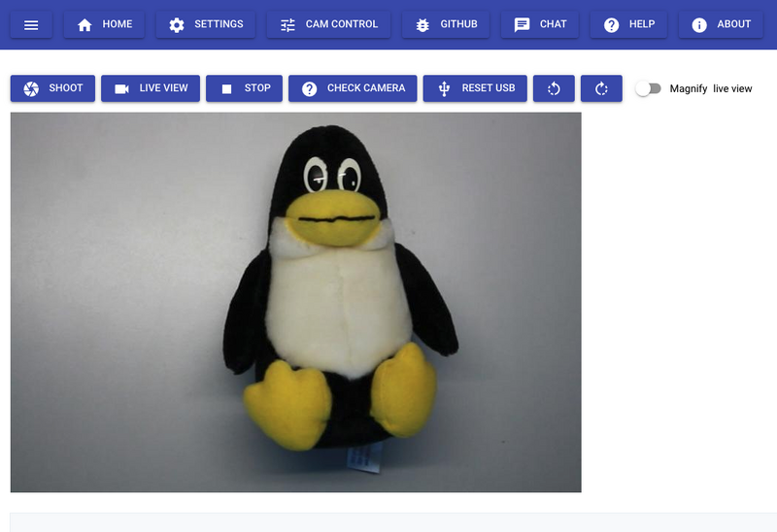Click the Shoot button
The image size is (777, 532).
[x=52, y=88]
